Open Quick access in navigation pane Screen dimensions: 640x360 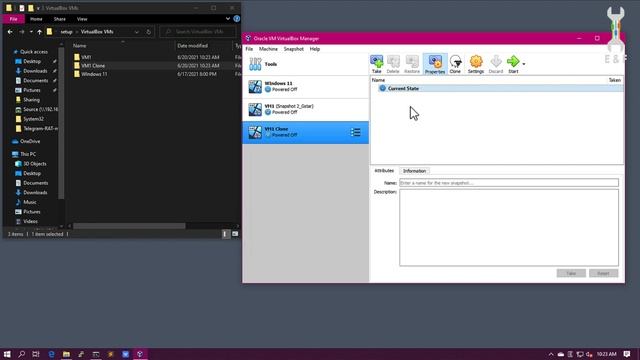pos(33,52)
